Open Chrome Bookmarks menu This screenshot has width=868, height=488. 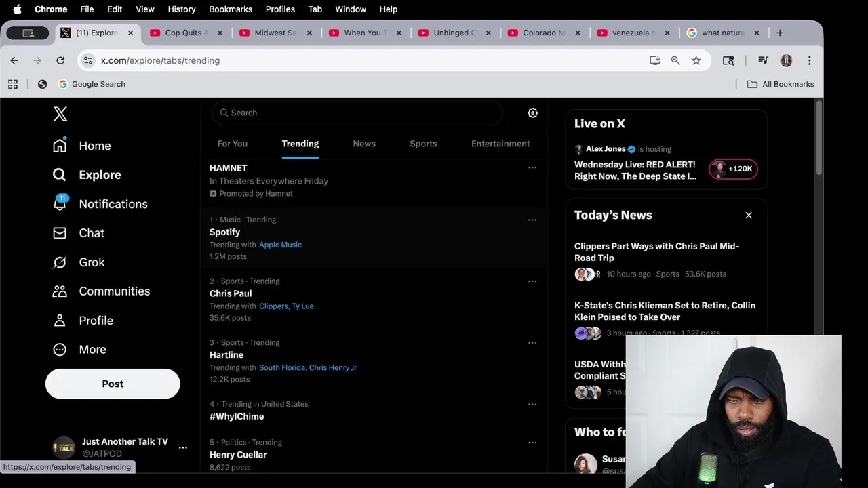coord(231,9)
